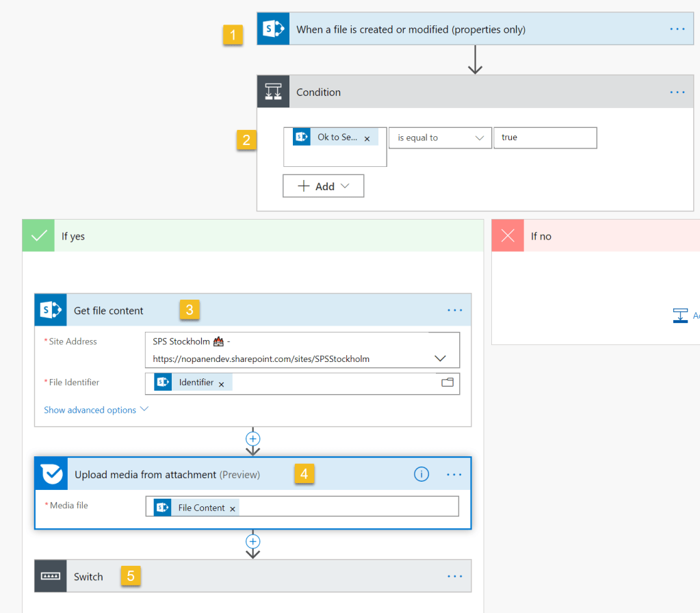The width and height of the screenshot is (700, 613).
Task: Open the ellipsis menu on the Condition step
Action: pyautogui.click(x=677, y=92)
